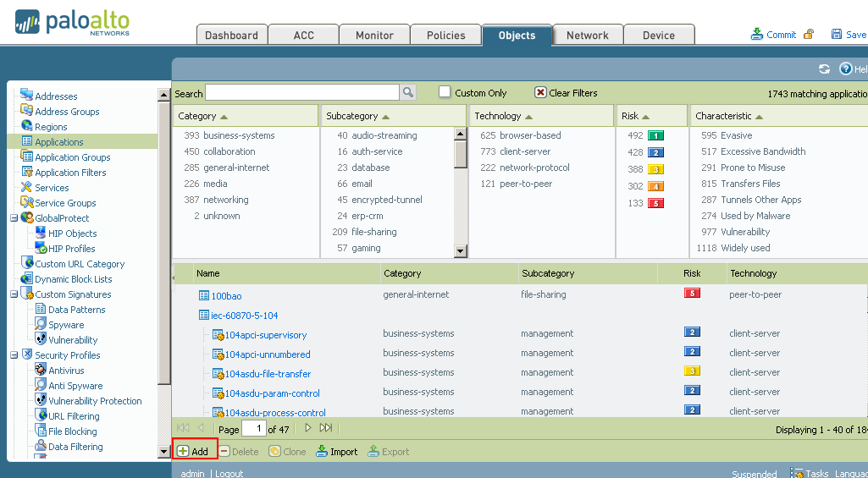Click the application search input field
Viewport: 868px width, 478px height.
point(301,93)
